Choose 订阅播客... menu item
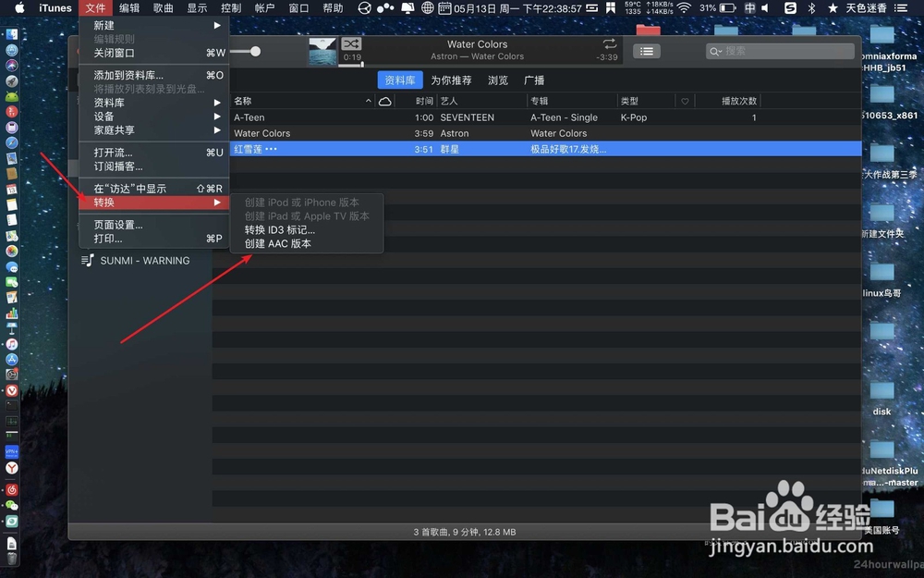The image size is (924, 578). [x=153, y=166]
